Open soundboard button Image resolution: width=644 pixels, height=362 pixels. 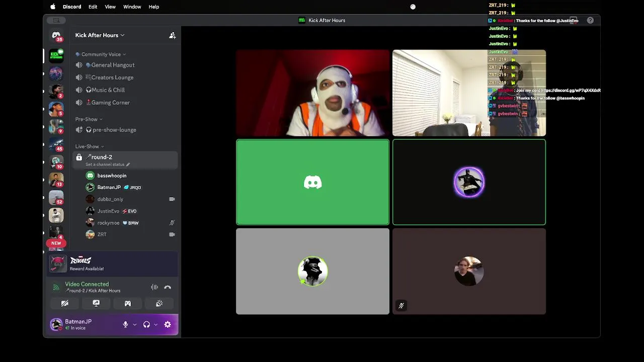tap(159, 303)
